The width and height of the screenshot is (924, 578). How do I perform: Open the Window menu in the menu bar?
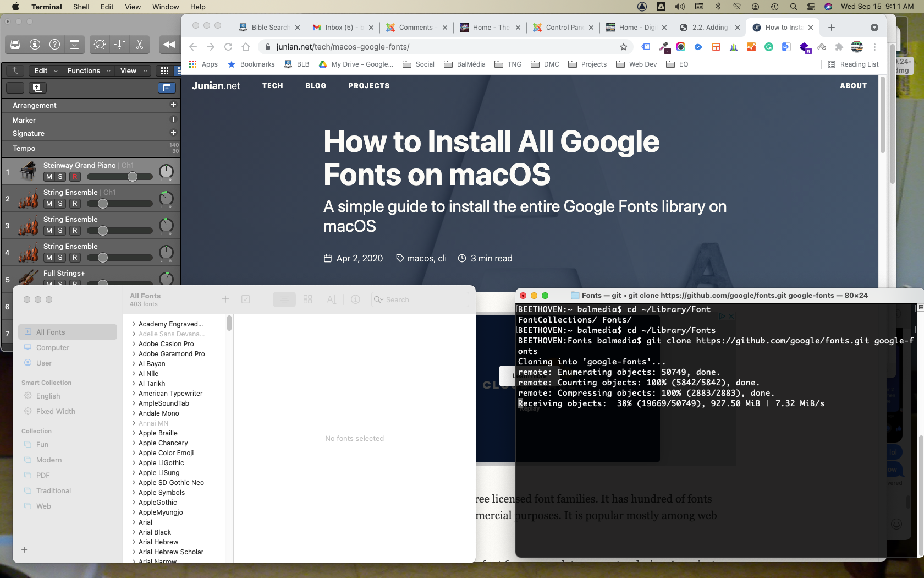tap(166, 7)
